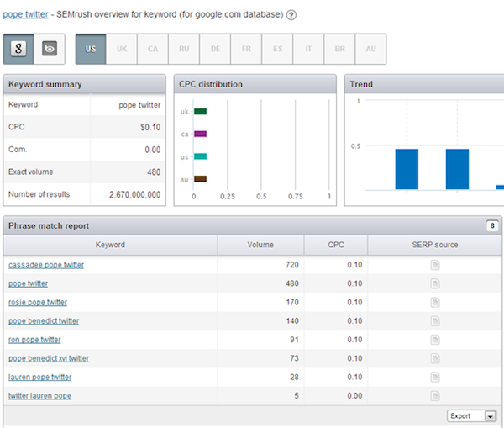The width and height of the screenshot is (504, 428).
Task: Sort by the Volume column header
Action: tap(260, 245)
